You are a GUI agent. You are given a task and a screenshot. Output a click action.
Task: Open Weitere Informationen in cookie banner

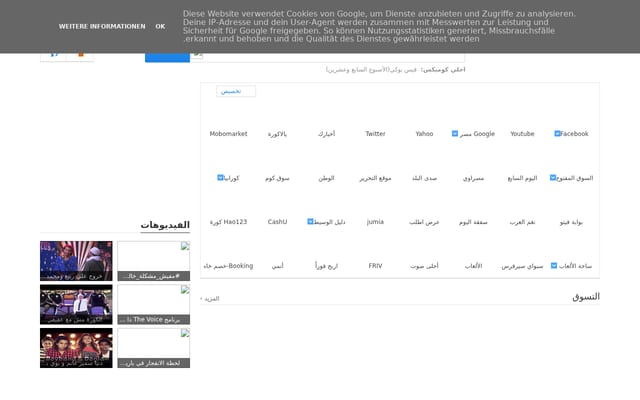pyautogui.click(x=102, y=26)
